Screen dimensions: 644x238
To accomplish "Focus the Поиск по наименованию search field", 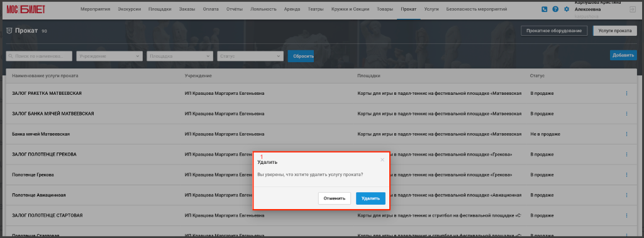I will (39, 57).
